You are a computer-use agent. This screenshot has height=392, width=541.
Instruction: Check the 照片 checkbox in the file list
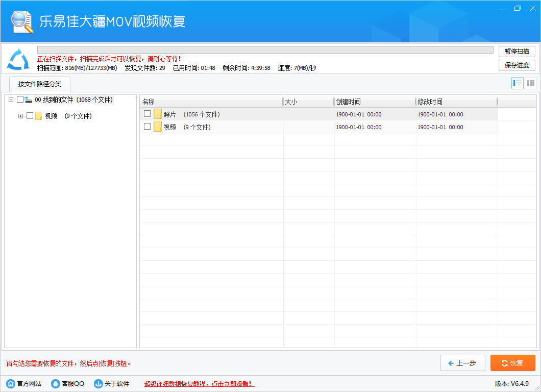[x=147, y=114]
